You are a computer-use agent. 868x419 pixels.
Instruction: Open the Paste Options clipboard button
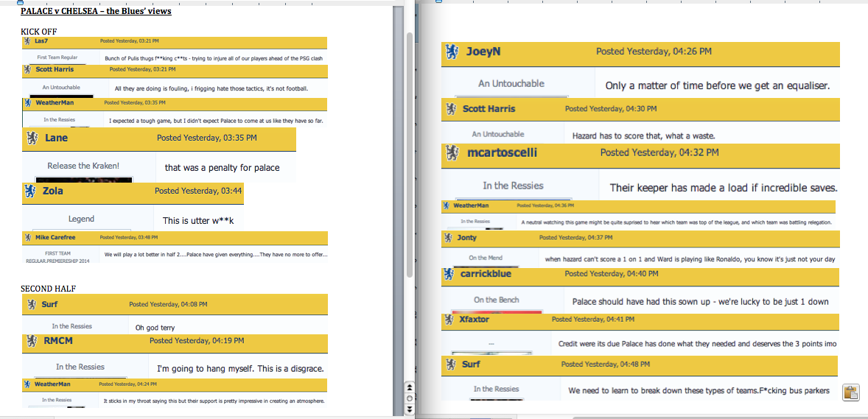[850, 392]
